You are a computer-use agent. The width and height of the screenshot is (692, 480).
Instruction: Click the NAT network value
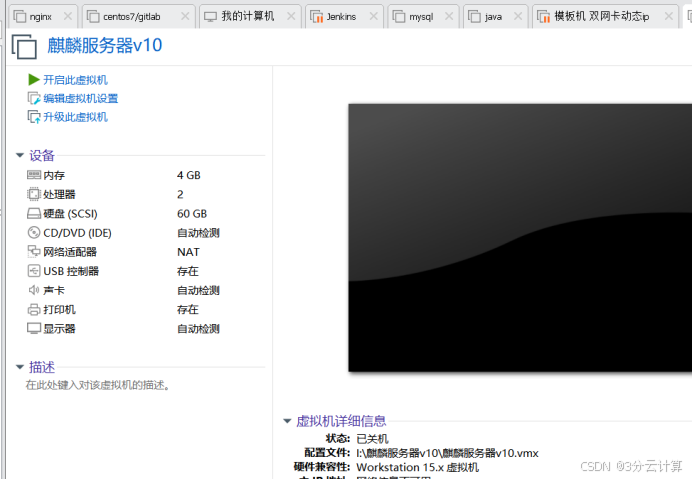(188, 252)
